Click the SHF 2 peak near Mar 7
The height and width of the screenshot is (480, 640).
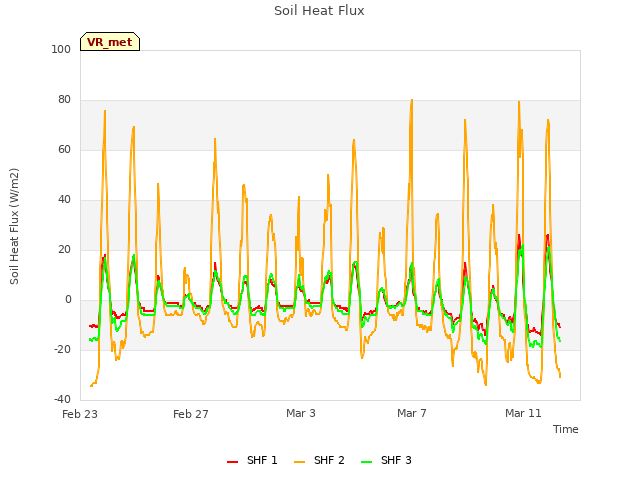coord(412,100)
